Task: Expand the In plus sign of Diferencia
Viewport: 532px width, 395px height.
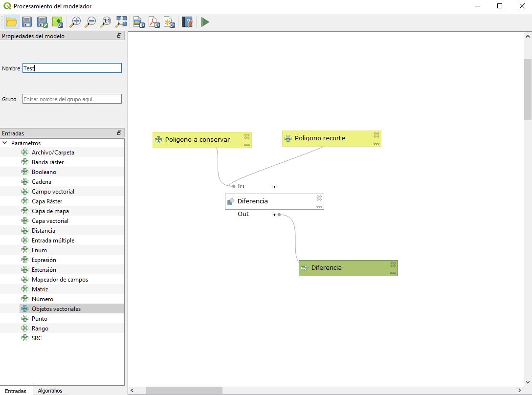Action: point(274,187)
